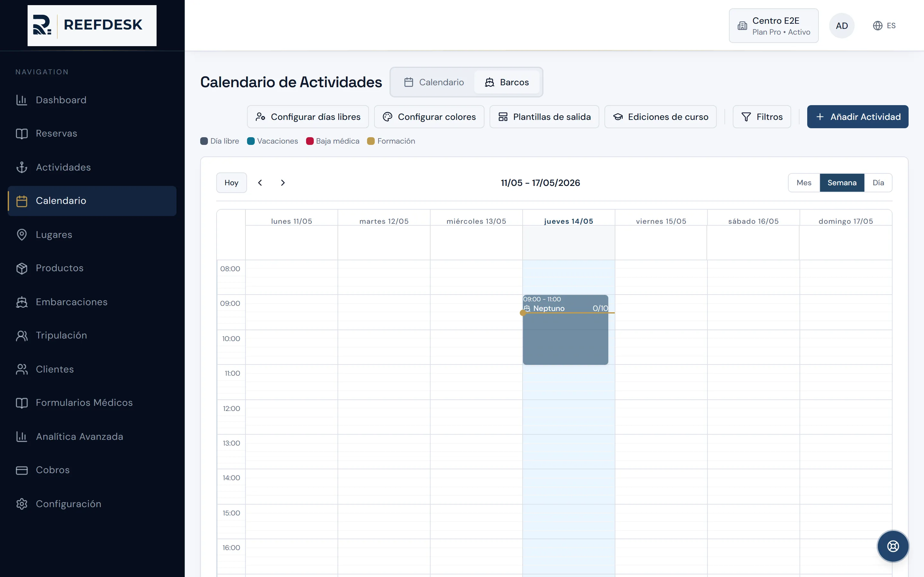924x577 pixels.
Task: Open the Neptuno 09:00 calendar event
Action: [566, 330]
